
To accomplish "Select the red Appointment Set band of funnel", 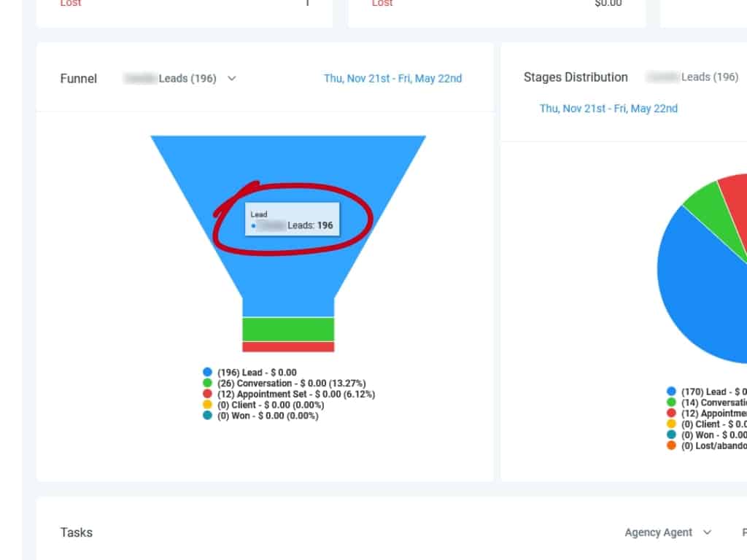I will click(288, 347).
